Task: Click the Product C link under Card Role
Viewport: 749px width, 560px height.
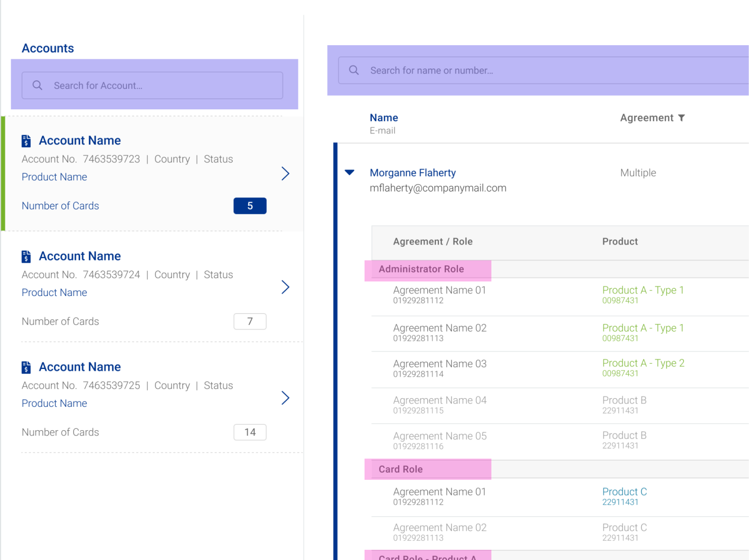Action: point(624,491)
